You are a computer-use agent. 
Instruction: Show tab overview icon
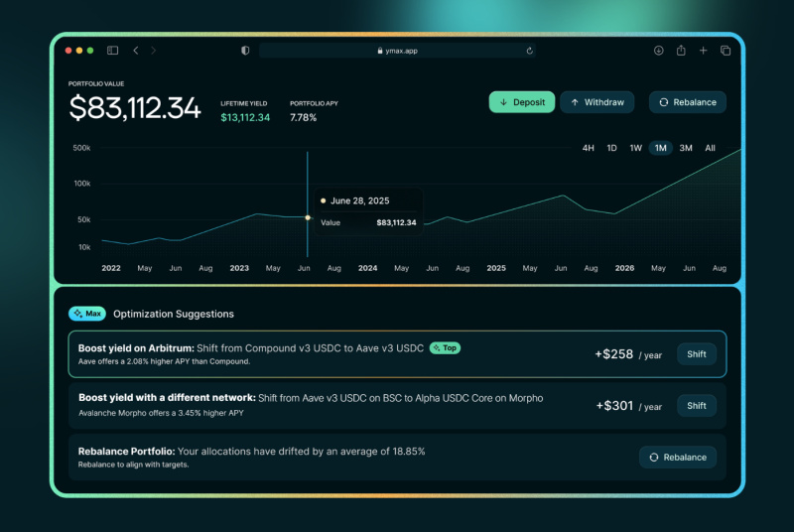[x=726, y=51]
